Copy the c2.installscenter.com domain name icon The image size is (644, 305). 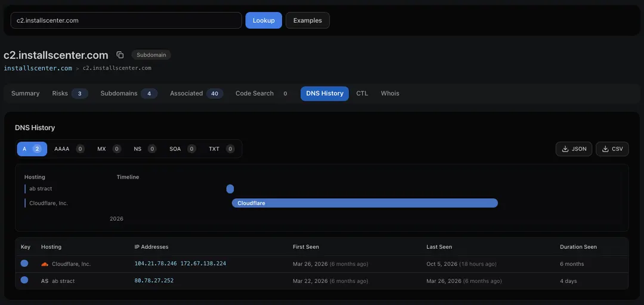(x=120, y=55)
